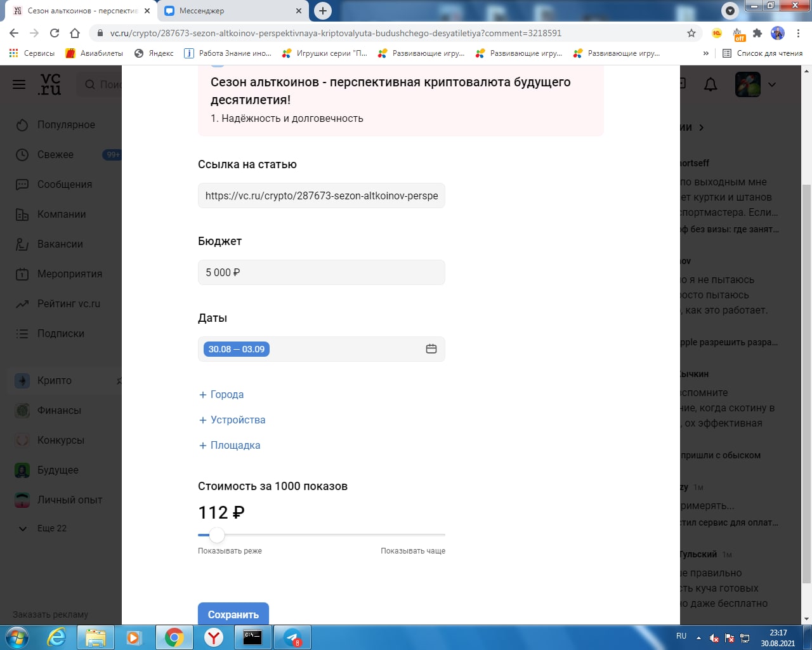
Task: Show hidden tray icons arrow
Action: (x=698, y=637)
